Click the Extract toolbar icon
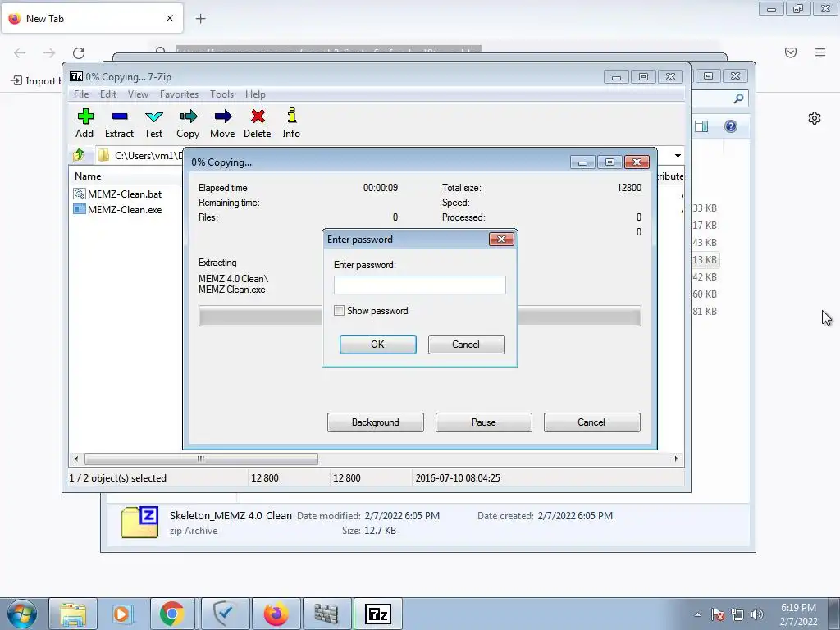840x630 pixels. 119,123
